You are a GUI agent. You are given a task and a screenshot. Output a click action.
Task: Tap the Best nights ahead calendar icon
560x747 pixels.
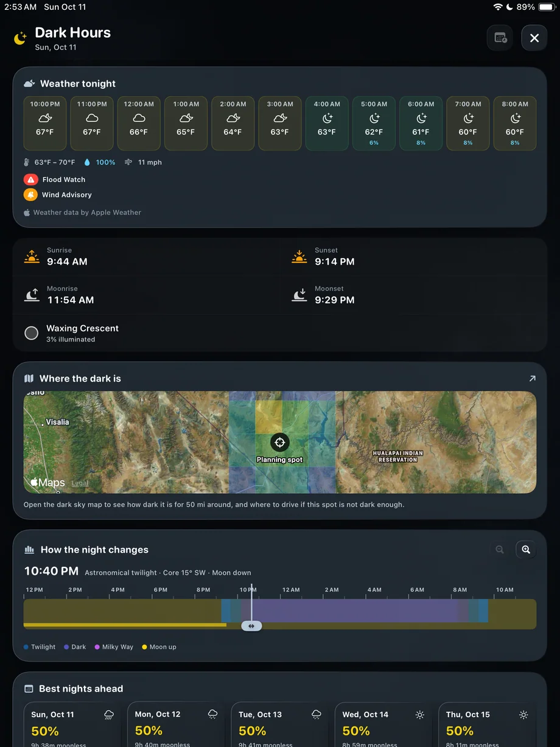(x=28, y=689)
